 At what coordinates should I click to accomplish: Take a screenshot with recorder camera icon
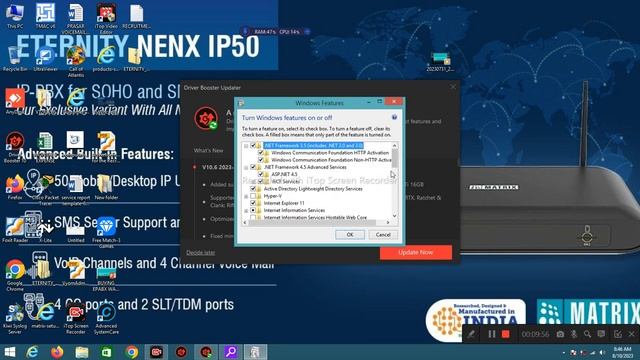tap(560, 334)
